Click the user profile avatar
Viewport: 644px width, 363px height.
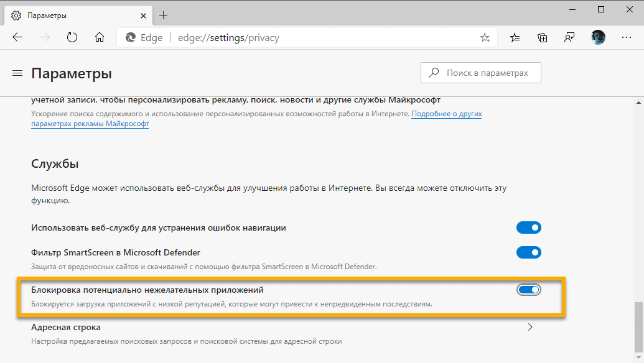[598, 37]
